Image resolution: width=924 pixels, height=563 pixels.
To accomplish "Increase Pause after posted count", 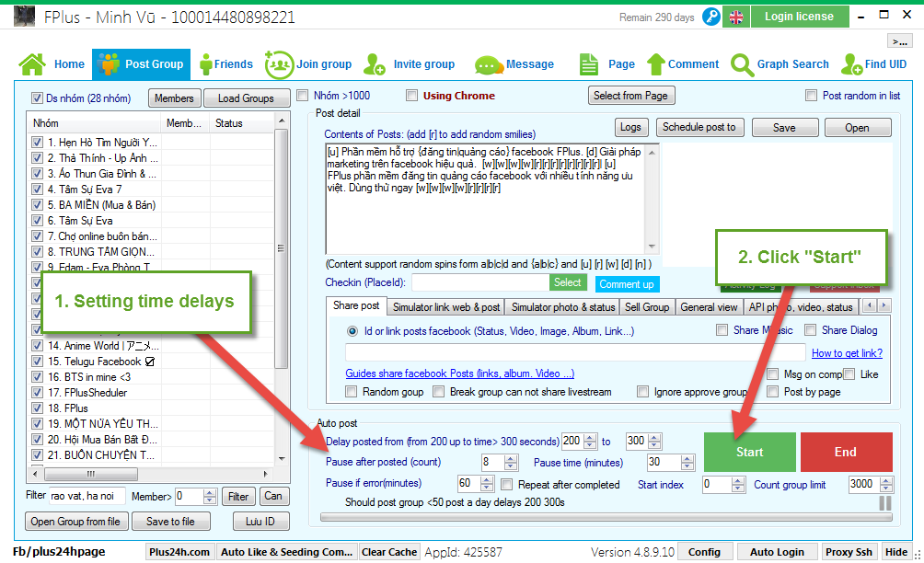I will (x=511, y=459).
